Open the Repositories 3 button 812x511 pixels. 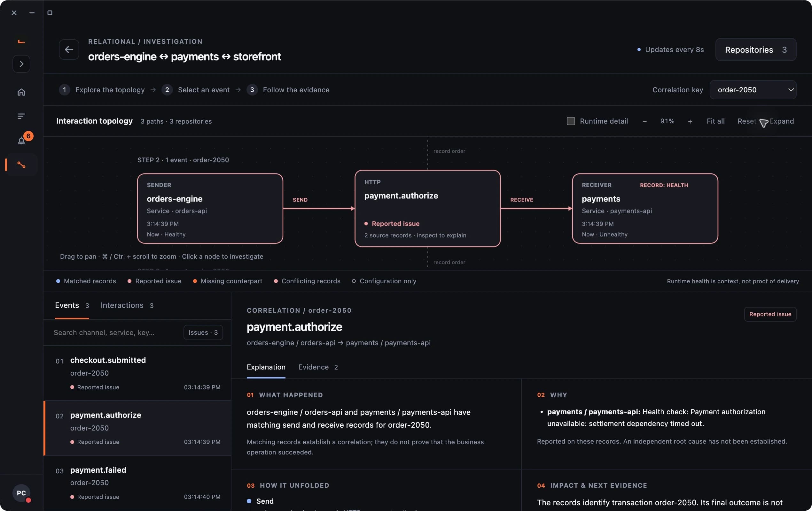[756, 50]
